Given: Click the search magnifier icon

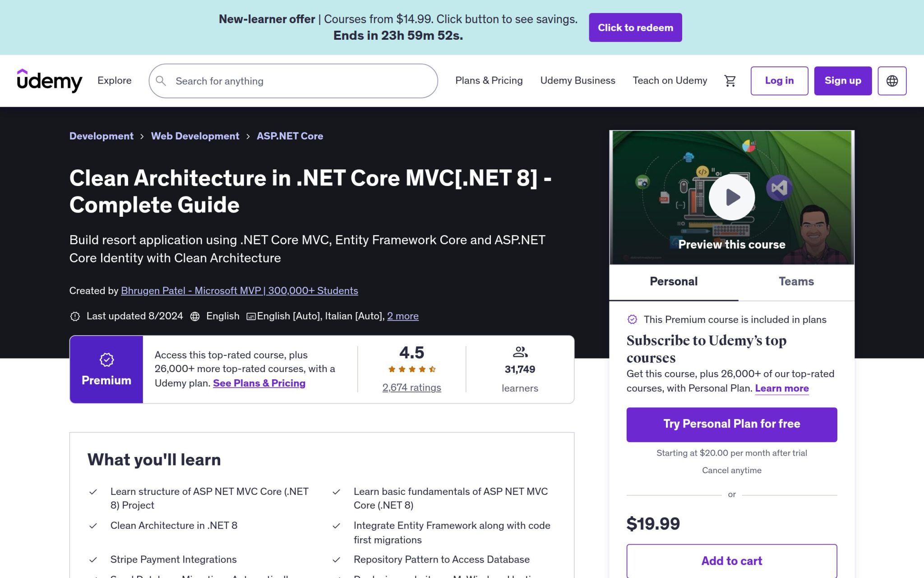Looking at the screenshot, I should pos(161,81).
